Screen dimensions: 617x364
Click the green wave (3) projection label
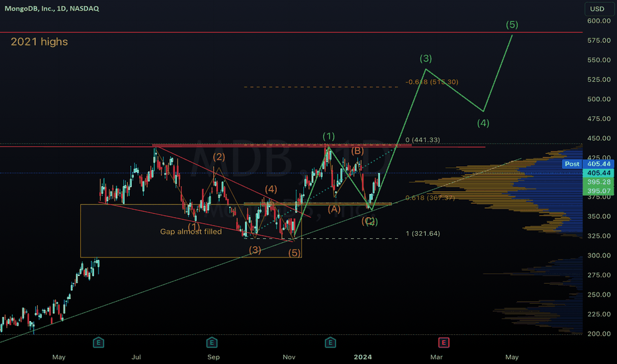click(x=426, y=58)
